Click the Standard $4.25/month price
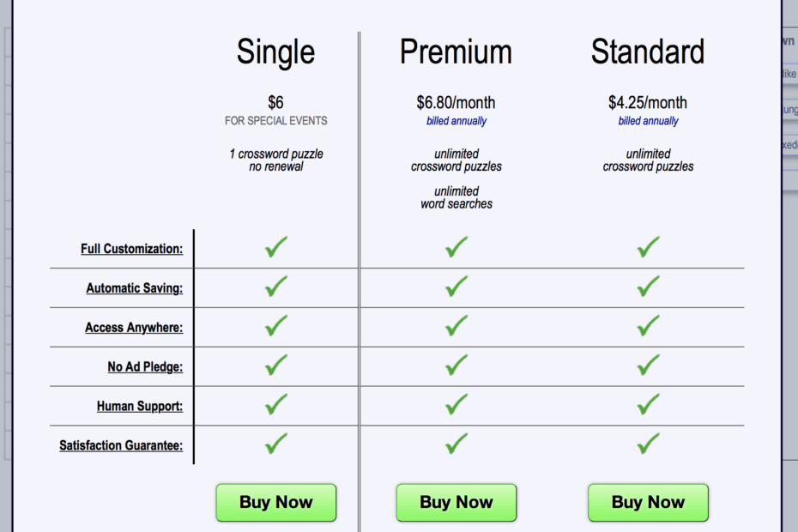 point(648,103)
